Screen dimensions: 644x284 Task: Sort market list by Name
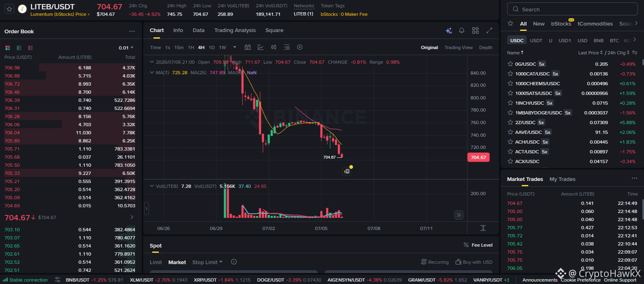[x=515, y=53]
